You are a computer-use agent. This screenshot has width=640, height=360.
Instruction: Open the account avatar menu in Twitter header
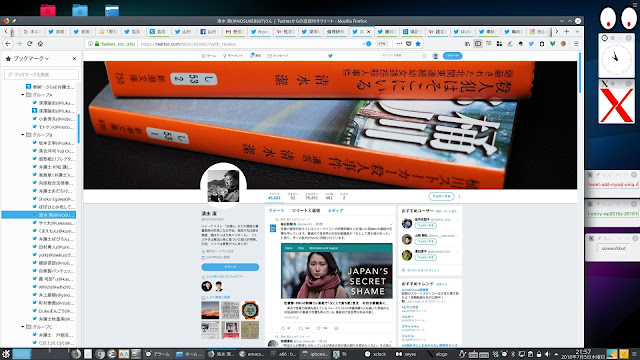click(436, 56)
